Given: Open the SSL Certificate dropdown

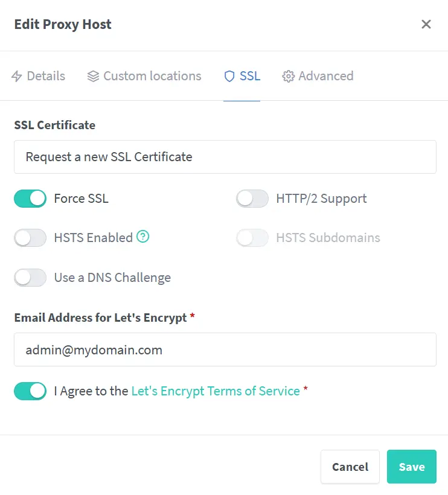Looking at the screenshot, I should tap(225, 157).
